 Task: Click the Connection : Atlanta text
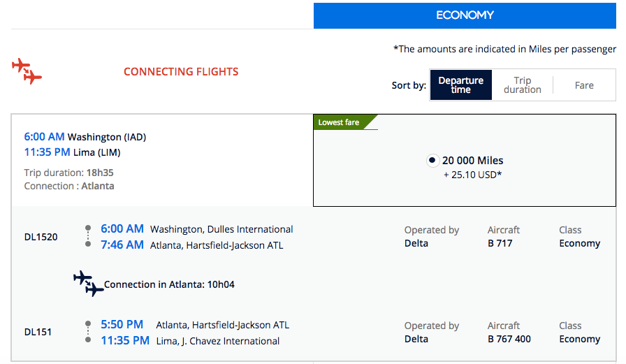click(69, 186)
